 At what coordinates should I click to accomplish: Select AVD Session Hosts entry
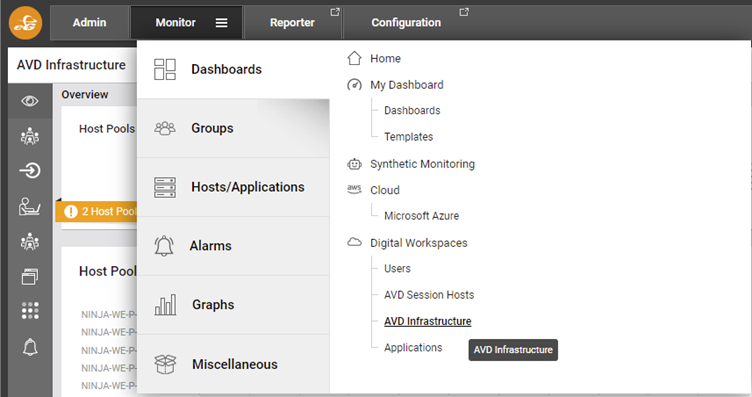[x=429, y=295]
